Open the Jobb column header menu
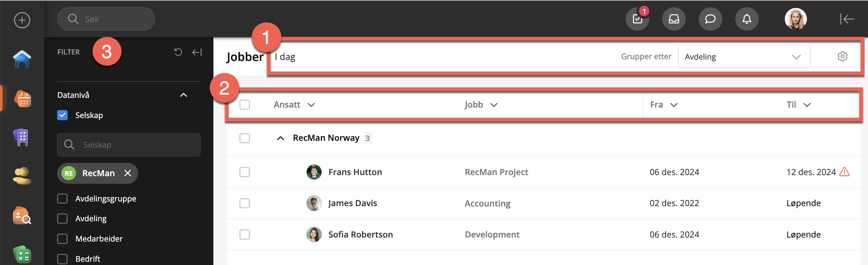The image size is (868, 265). [x=494, y=105]
